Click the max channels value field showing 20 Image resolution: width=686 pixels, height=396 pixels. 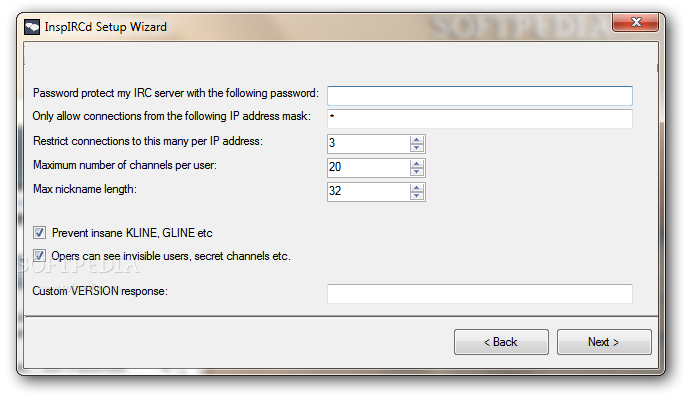point(369,168)
